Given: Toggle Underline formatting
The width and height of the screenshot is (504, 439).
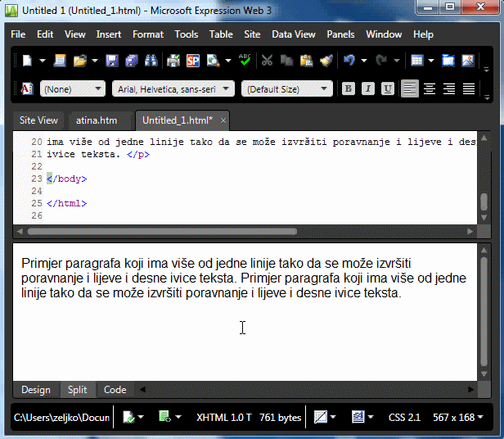Looking at the screenshot, I should click(388, 88).
